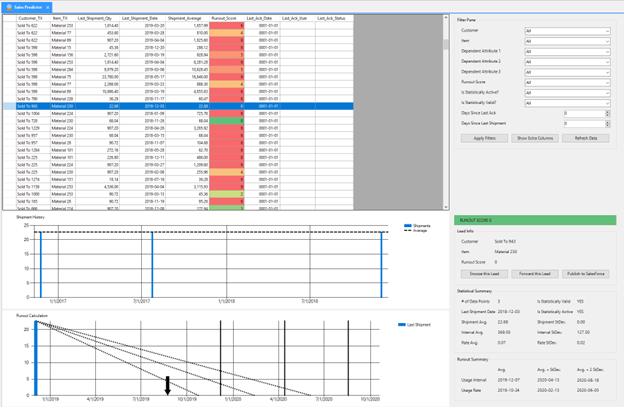624x407 pixels.
Task: Sort by Last_Ack_Status column header
Action: (x=334, y=18)
